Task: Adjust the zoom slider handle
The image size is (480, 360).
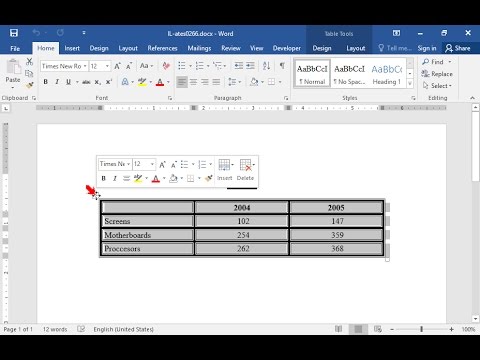Action: pos(422,329)
